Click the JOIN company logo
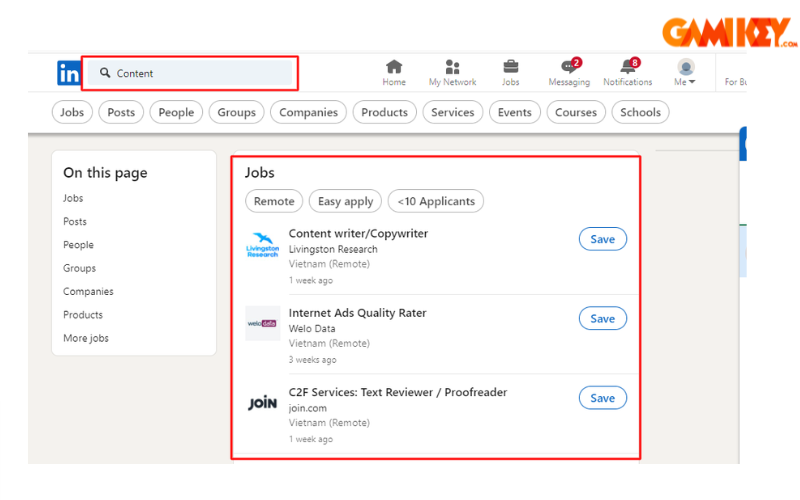Screen dimensions: 800x500 point(263,403)
